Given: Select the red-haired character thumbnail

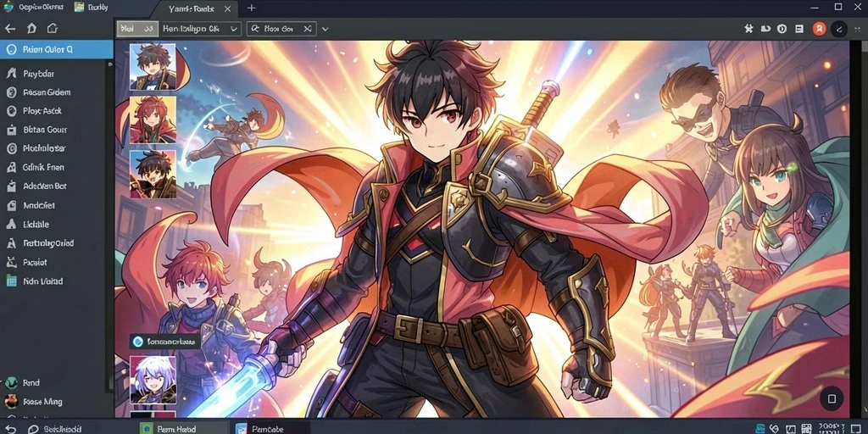Looking at the screenshot, I should pyautogui.click(x=153, y=120).
